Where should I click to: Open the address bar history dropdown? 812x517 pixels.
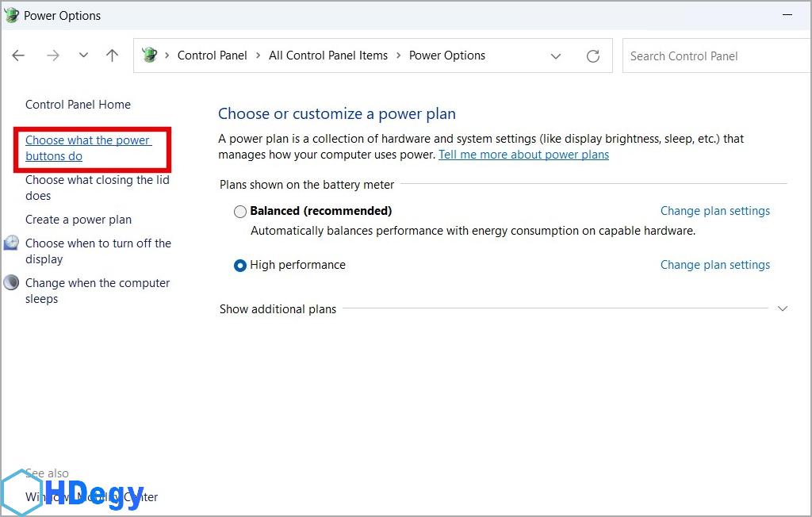click(556, 56)
